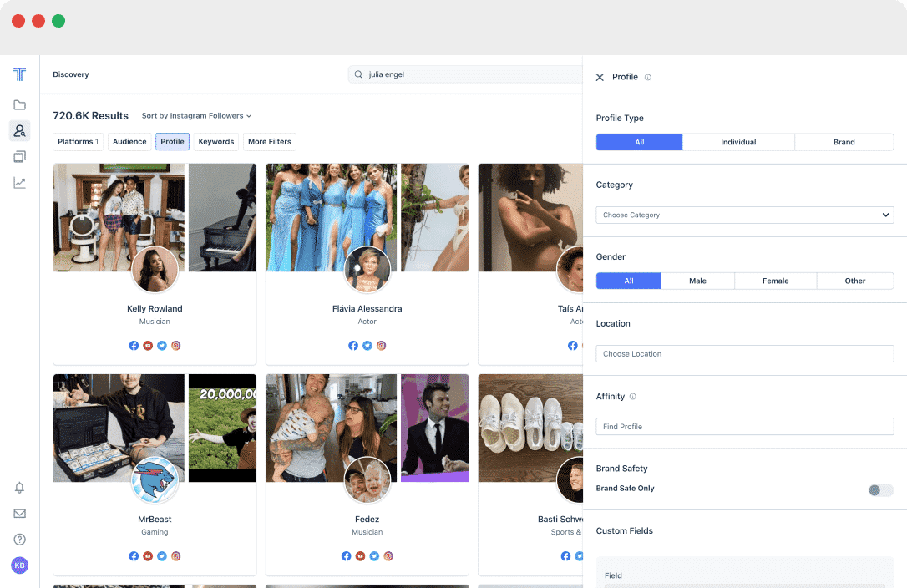This screenshot has width=907, height=588.
Task: Click the More Filters button
Action: click(269, 142)
